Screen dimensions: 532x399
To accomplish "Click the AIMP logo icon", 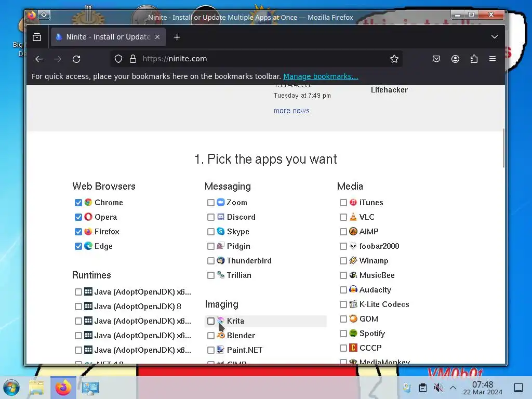I will [x=353, y=231].
